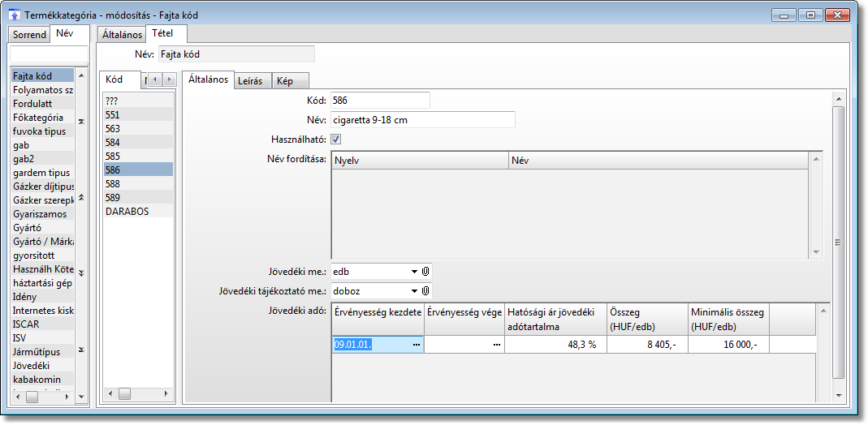This screenshot has height=425, width=868.
Task: Open date picker in Érvényesség kezdete cell
Action: click(x=417, y=345)
